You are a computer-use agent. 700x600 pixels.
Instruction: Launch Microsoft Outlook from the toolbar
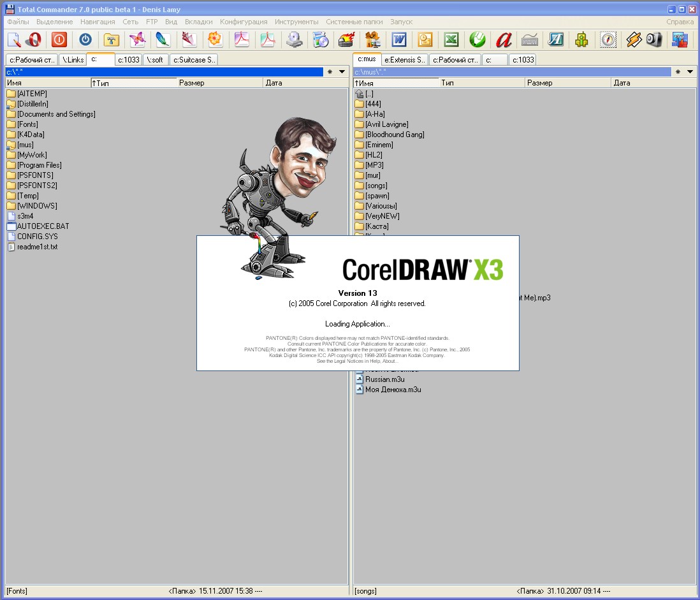tap(425, 40)
